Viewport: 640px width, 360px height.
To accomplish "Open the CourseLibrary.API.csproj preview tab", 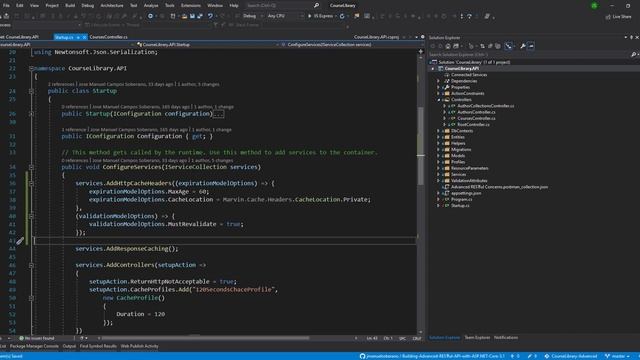I will 376,37.
